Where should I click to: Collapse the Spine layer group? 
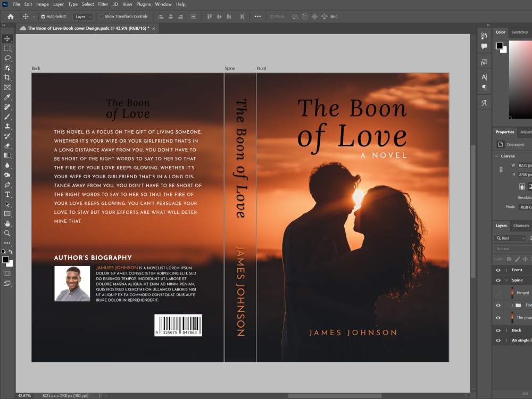coord(506,280)
